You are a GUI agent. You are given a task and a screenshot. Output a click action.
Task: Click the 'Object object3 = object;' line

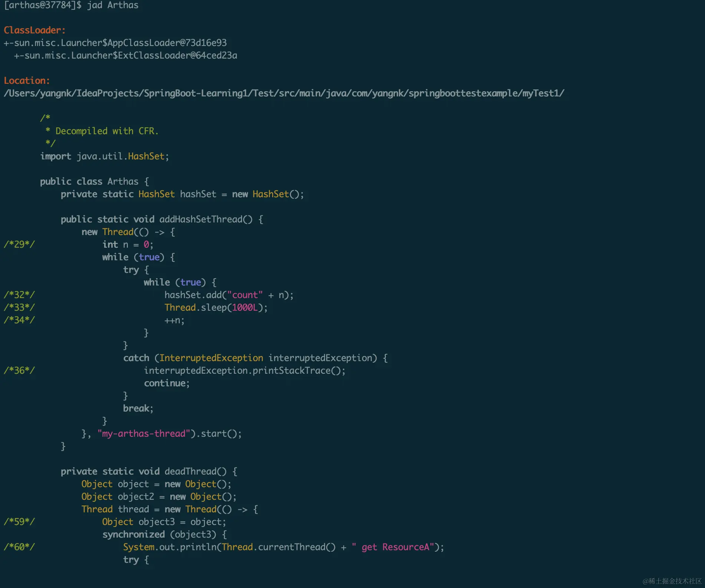tap(164, 522)
